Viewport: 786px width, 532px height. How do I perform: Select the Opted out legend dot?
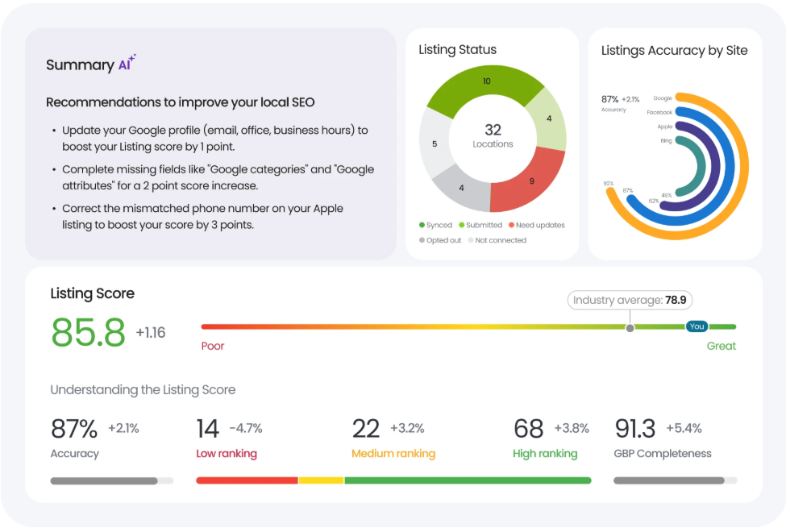[x=422, y=240]
